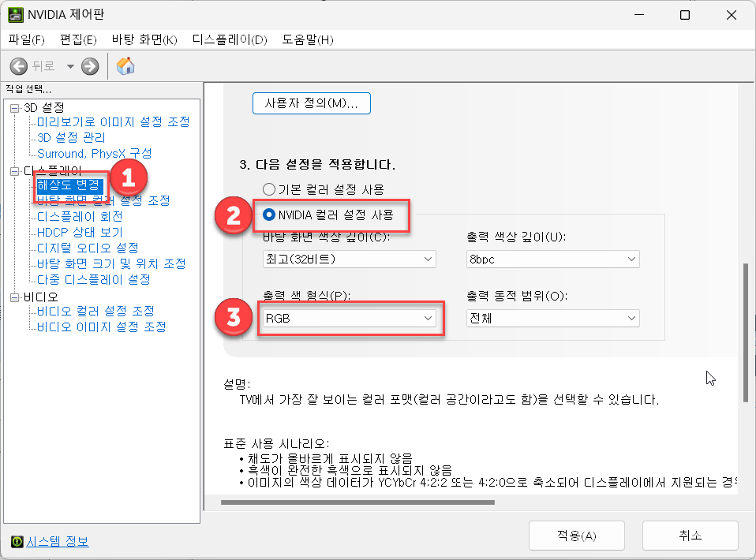Collapse the 3D 설정 tree node
756x560 pixels.
coord(14,108)
